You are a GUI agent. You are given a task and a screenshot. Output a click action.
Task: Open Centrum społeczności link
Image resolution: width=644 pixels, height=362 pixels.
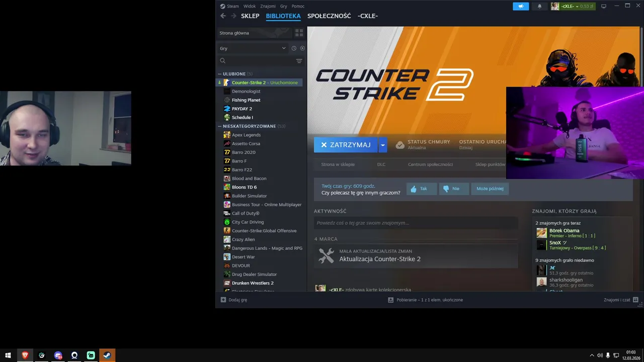430,164
